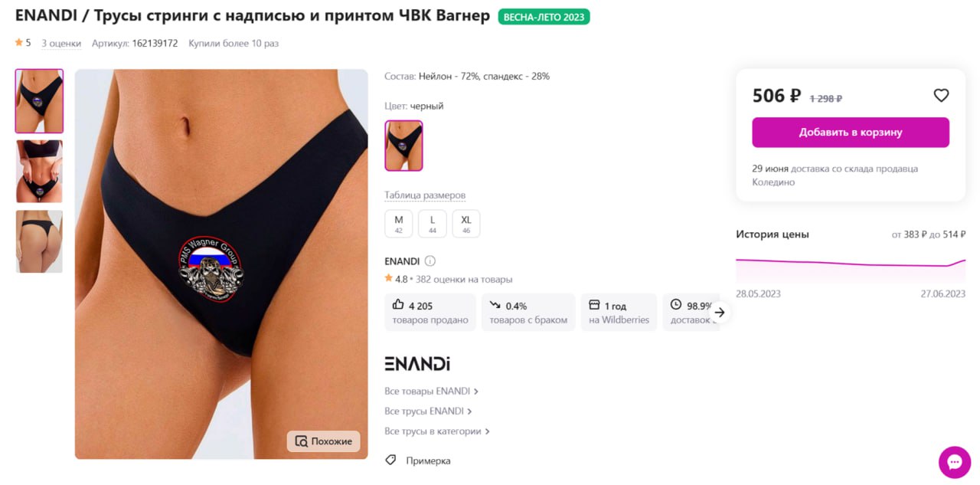Click the calendar icon for 1 год
This screenshot has height=485, width=980.
click(595, 305)
